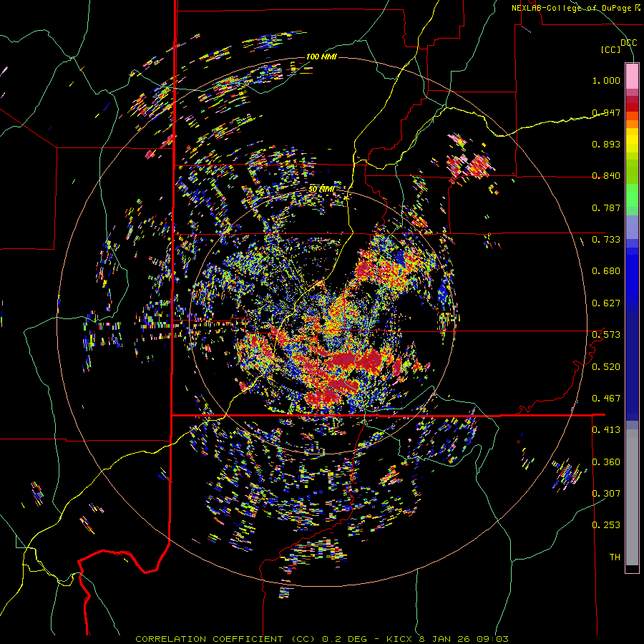Click the DCC label above the color scale

tap(628, 43)
